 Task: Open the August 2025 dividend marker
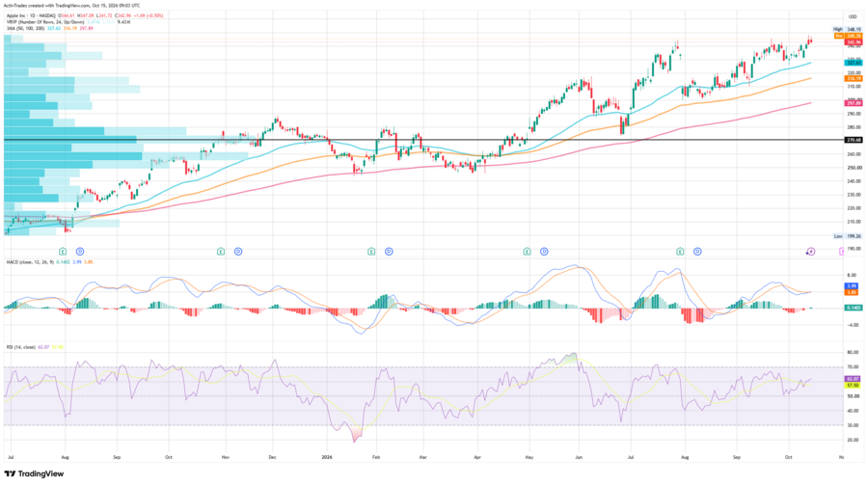(x=80, y=252)
